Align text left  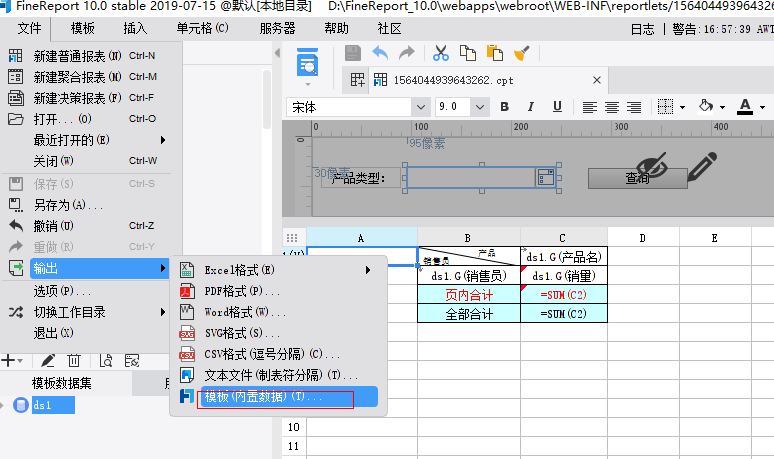(589, 107)
